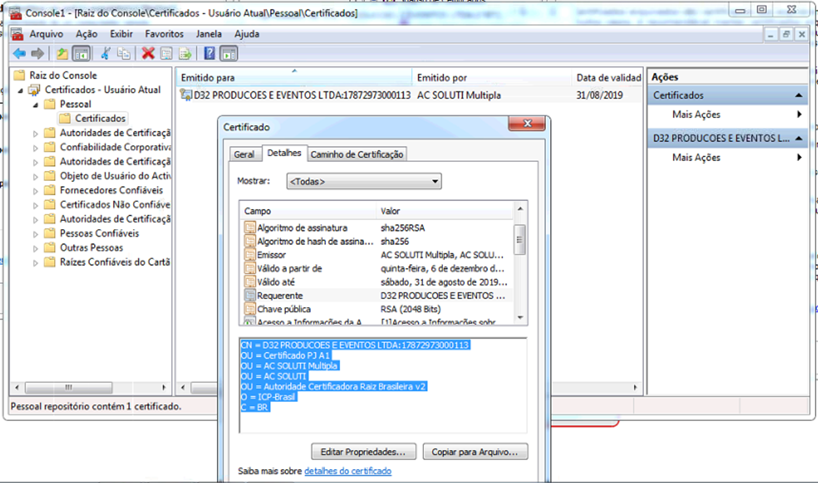Close the Certificado dialog with red X
The height and width of the screenshot is (483, 818).
527,123
